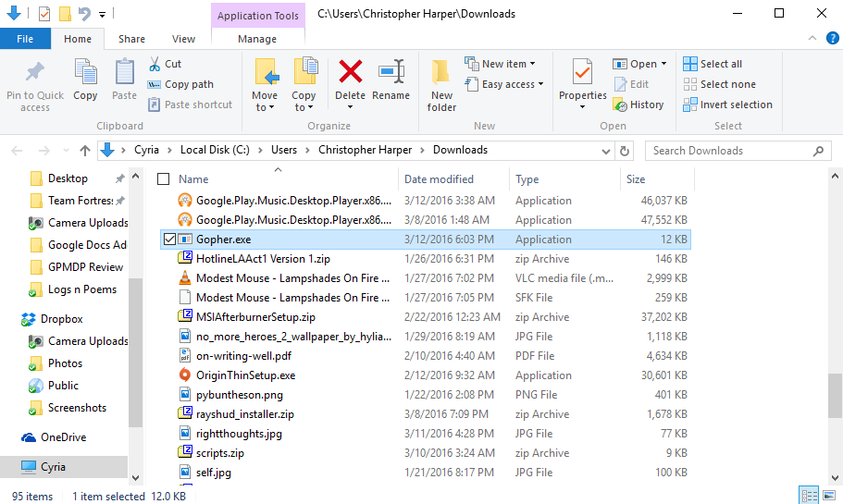
Task: Click the Cut scissors icon
Action: (x=155, y=64)
